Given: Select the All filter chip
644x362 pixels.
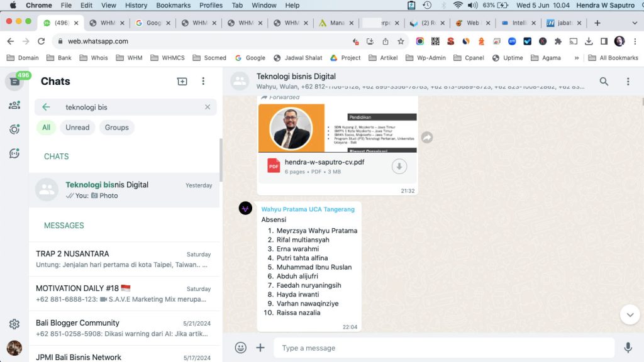Looking at the screenshot, I should [46, 128].
